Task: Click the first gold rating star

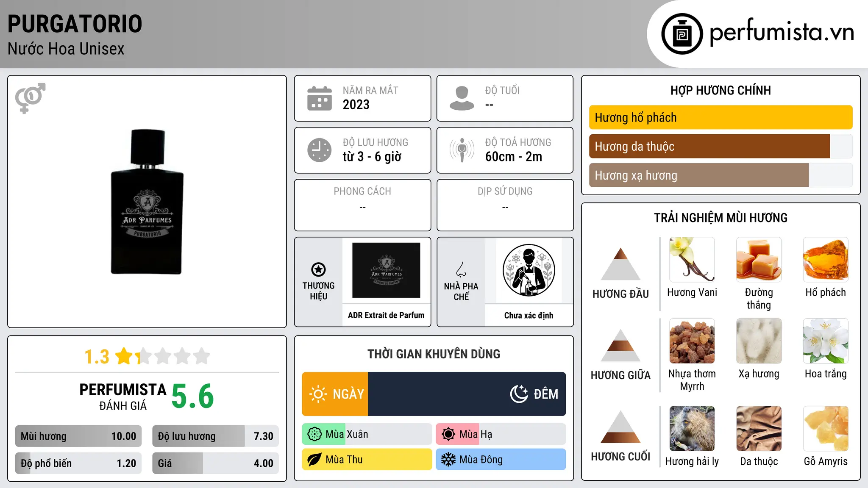Action: click(x=125, y=356)
